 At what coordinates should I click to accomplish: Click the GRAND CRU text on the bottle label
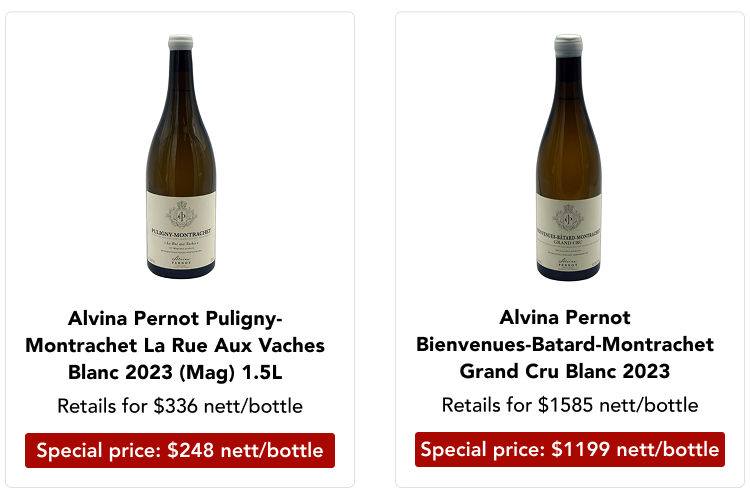pyautogui.click(x=568, y=240)
